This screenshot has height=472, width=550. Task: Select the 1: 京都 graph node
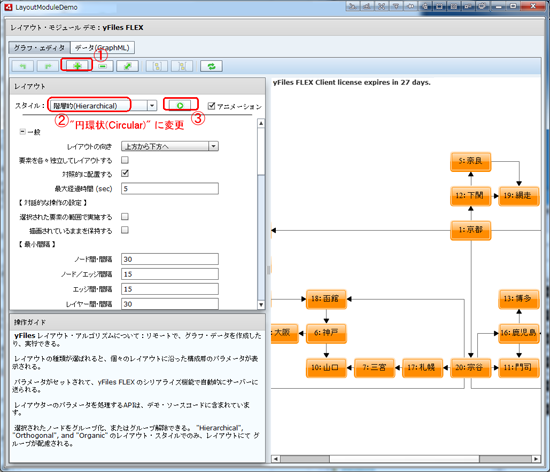click(471, 230)
